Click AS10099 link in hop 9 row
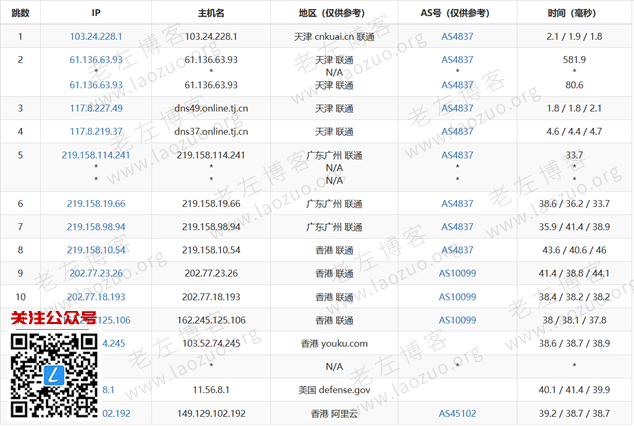The image size is (634, 426). (x=457, y=273)
